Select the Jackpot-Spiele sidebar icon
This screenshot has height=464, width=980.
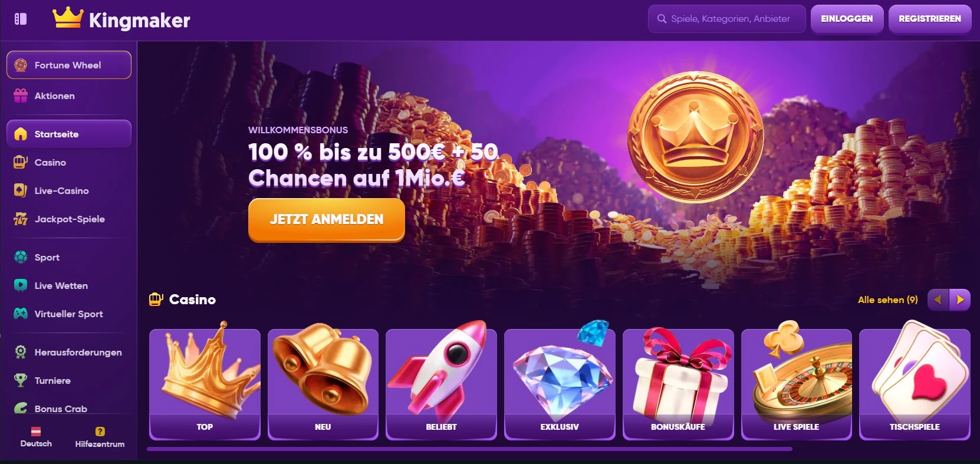[x=21, y=219]
